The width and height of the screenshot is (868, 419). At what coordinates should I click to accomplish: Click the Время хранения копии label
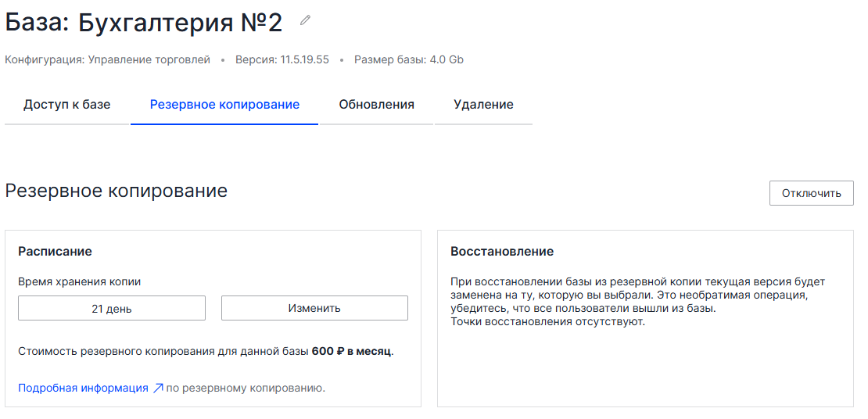click(x=79, y=281)
